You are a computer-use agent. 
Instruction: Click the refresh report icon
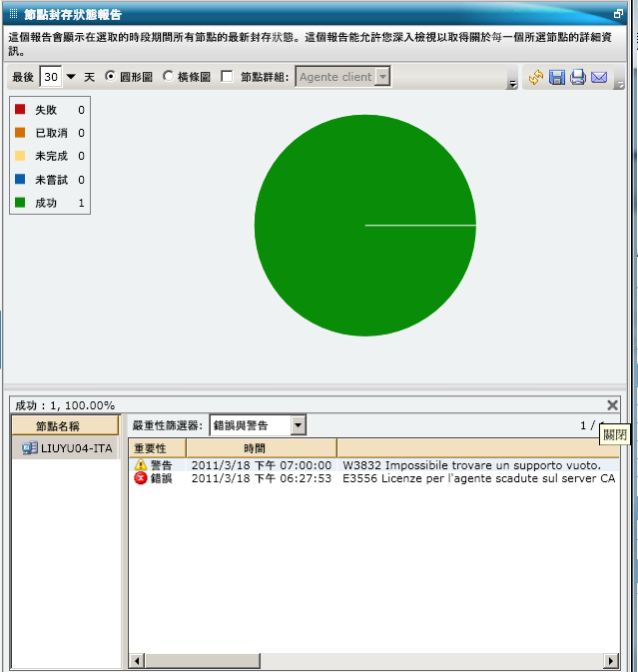pos(535,77)
